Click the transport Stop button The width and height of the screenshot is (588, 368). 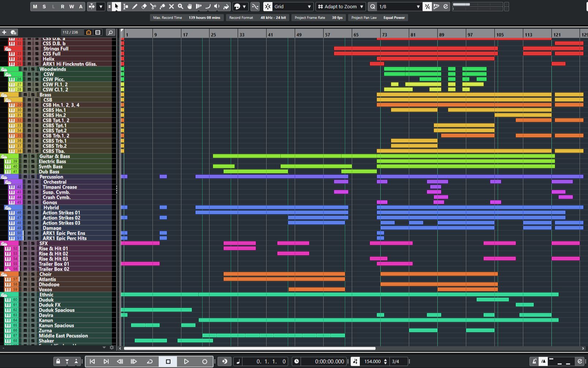(x=168, y=361)
